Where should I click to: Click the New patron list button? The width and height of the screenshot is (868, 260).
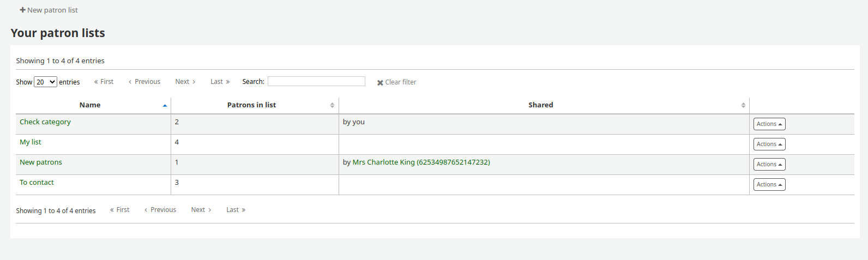click(x=49, y=10)
